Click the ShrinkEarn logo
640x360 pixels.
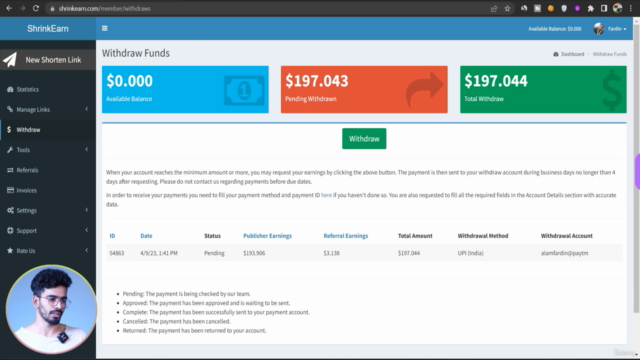click(x=48, y=29)
